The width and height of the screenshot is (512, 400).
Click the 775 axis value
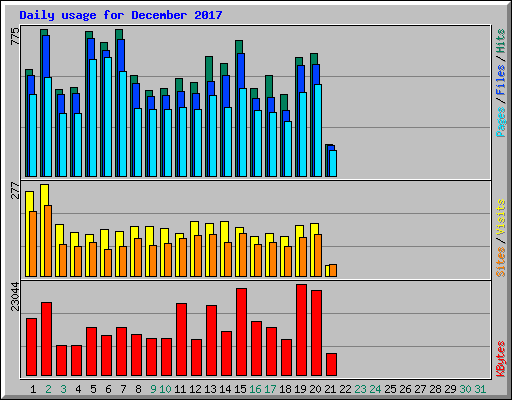(15, 37)
